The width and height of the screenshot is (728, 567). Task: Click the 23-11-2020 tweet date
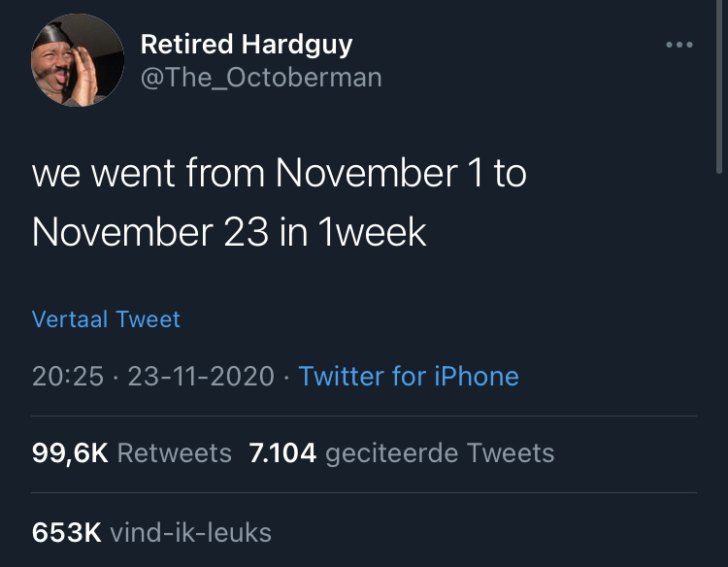(x=201, y=376)
